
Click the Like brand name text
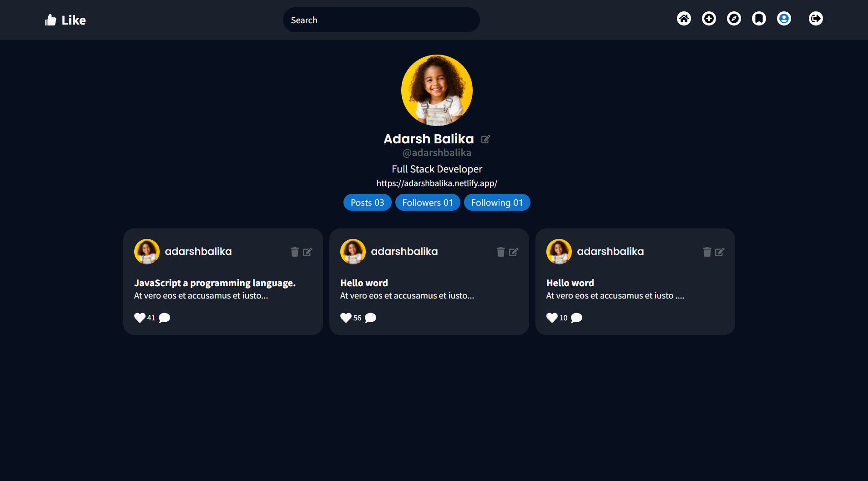(x=74, y=20)
